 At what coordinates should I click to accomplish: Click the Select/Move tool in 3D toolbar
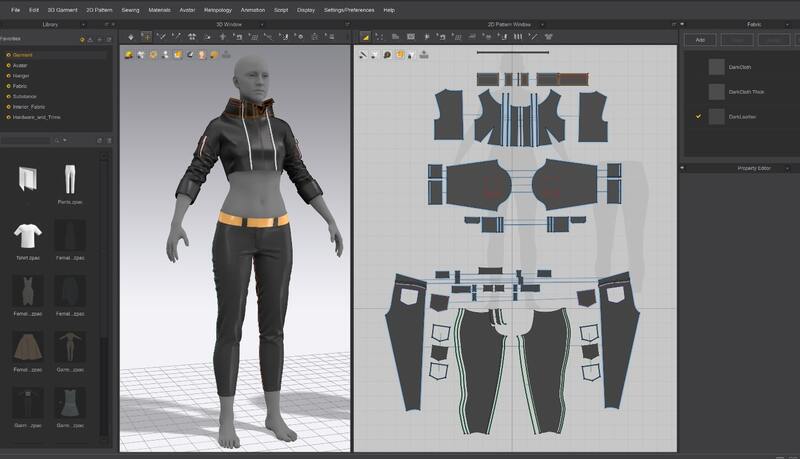pos(146,36)
